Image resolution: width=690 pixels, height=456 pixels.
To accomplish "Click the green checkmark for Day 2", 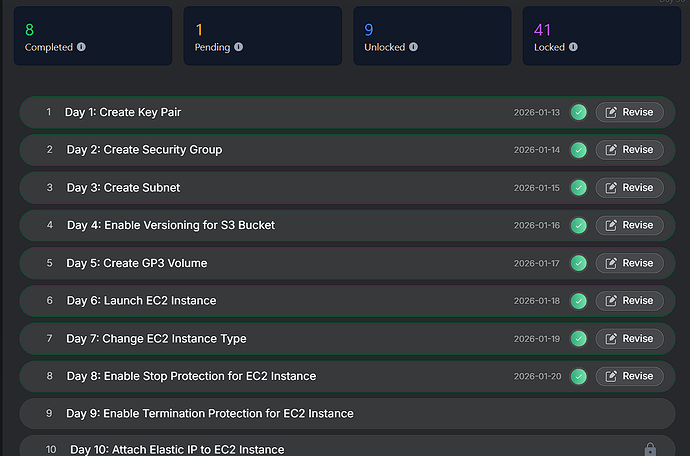I will click(579, 150).
